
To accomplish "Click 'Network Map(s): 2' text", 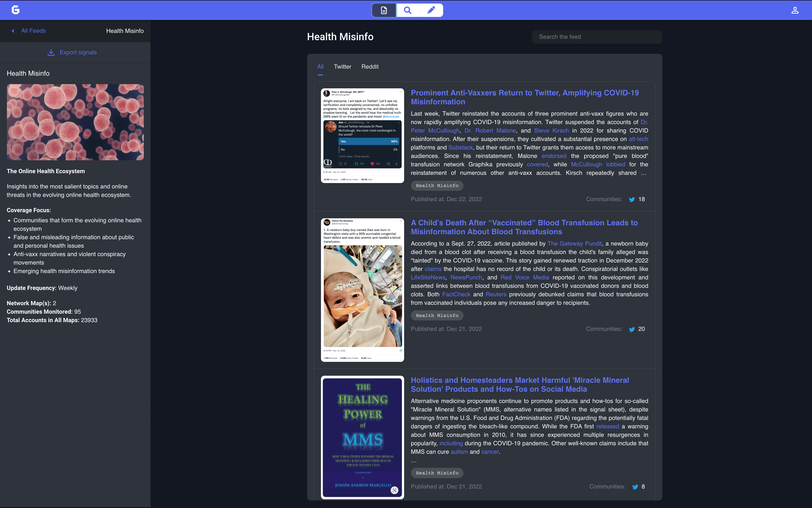I will (x=31, y=303).
